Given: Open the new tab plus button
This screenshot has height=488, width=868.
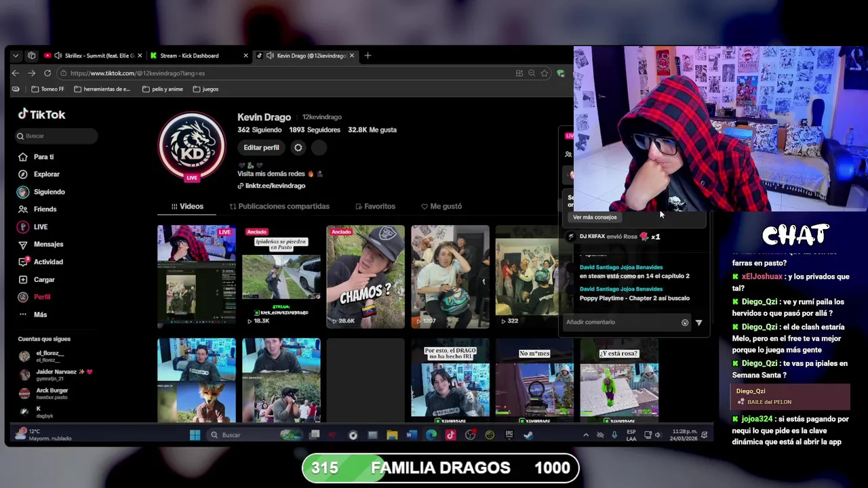Looking at the screenshot, I should pyautogui.click(x=368, y=56).
